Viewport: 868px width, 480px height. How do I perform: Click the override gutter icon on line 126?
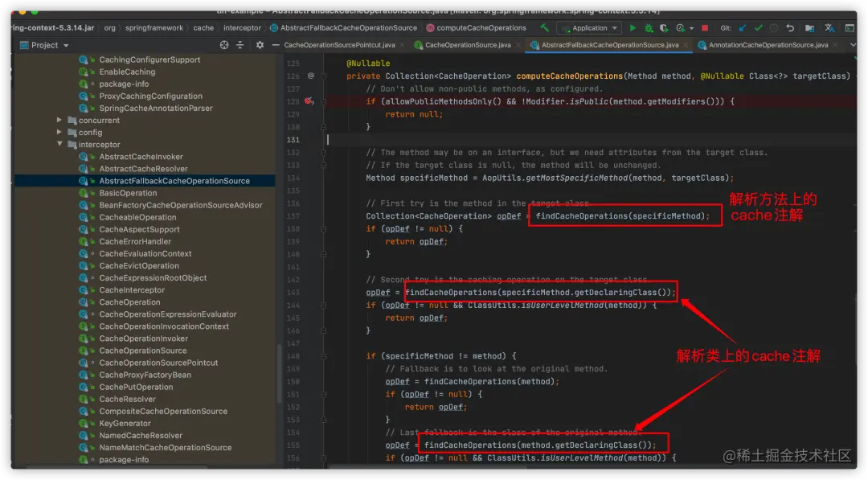[x=310, y=76]
